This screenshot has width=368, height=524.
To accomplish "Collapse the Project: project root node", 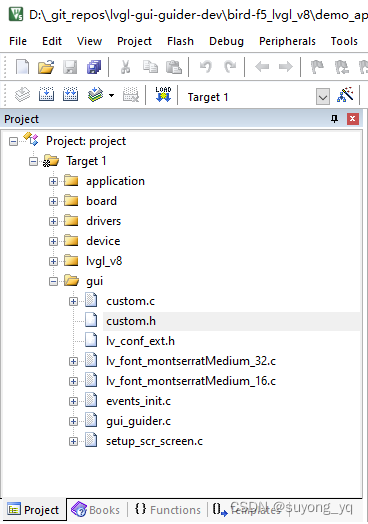I will coord(13,142).
